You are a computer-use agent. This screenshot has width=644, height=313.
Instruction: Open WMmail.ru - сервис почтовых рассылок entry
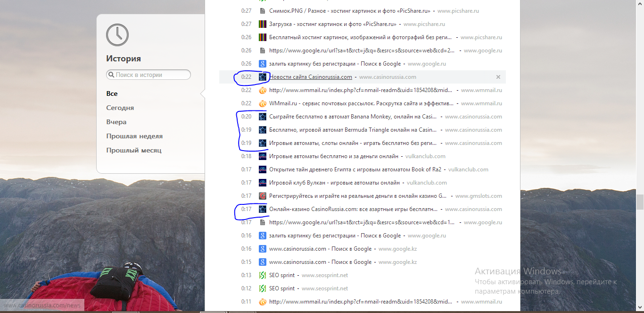361,103
